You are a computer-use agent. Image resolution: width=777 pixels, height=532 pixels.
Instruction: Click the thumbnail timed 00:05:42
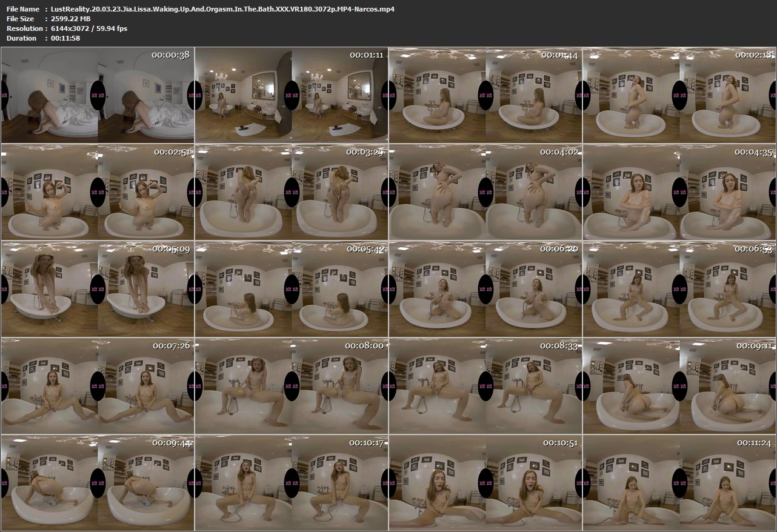pos(292,289)
